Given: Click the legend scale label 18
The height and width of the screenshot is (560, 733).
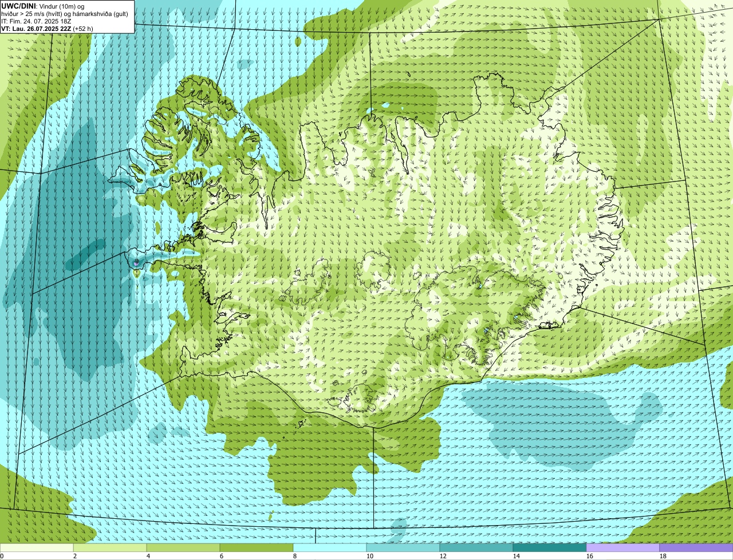Looking at the screenshot, I should [x=663, y=556].
